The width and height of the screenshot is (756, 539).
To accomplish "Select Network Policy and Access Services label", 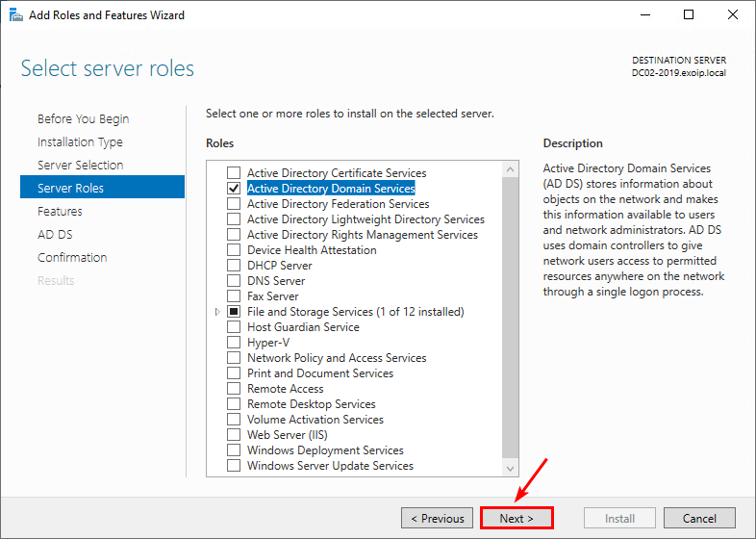I will tap(337, 358).
